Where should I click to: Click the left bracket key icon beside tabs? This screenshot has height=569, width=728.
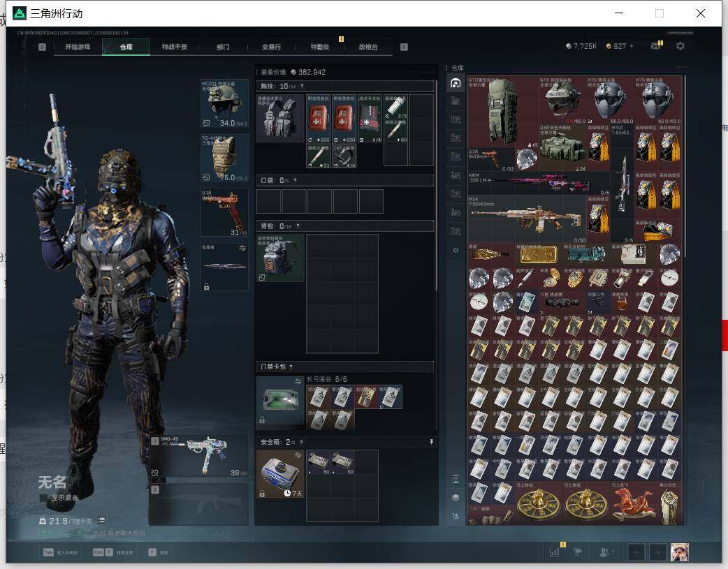click(42, 47)
